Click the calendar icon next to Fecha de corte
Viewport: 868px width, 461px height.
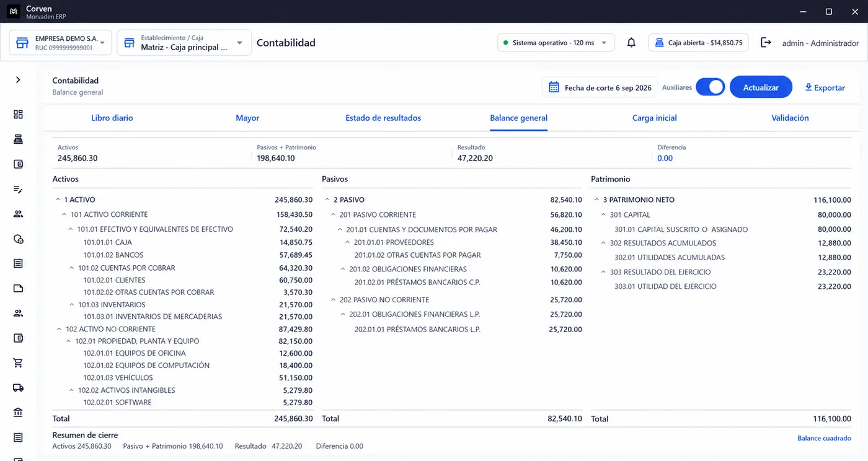coord(554,87)
